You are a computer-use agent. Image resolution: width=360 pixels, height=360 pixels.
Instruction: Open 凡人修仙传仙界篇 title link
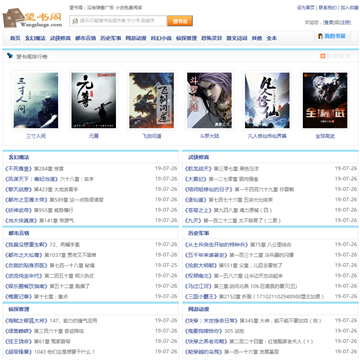(x=267, y=136)
